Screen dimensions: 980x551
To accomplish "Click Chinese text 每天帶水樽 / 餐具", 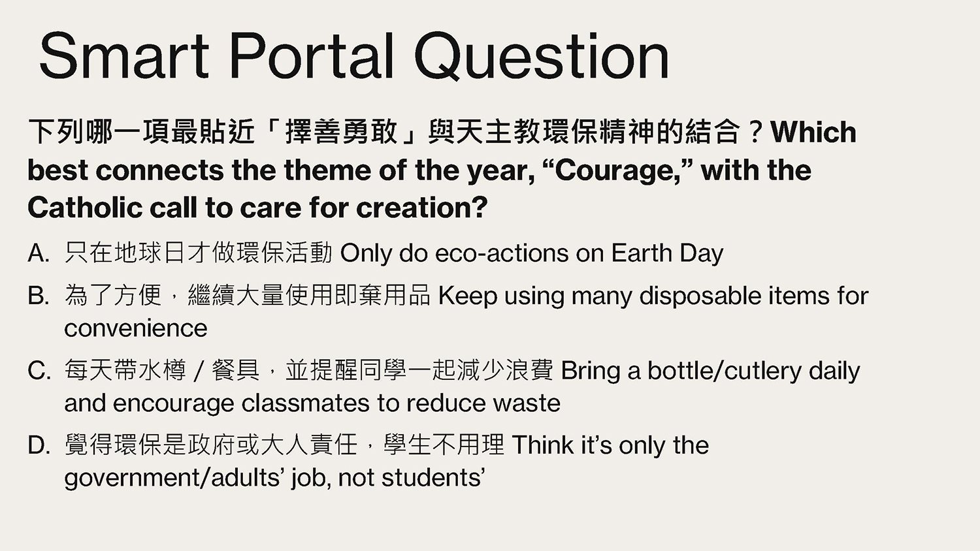I will (x=162, y=371).
